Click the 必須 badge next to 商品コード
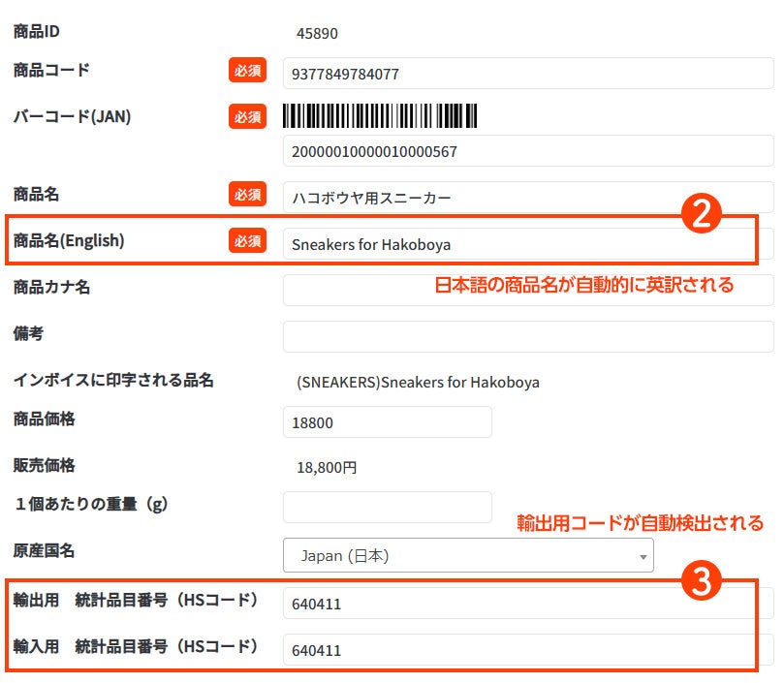 [x=247, y=71]
